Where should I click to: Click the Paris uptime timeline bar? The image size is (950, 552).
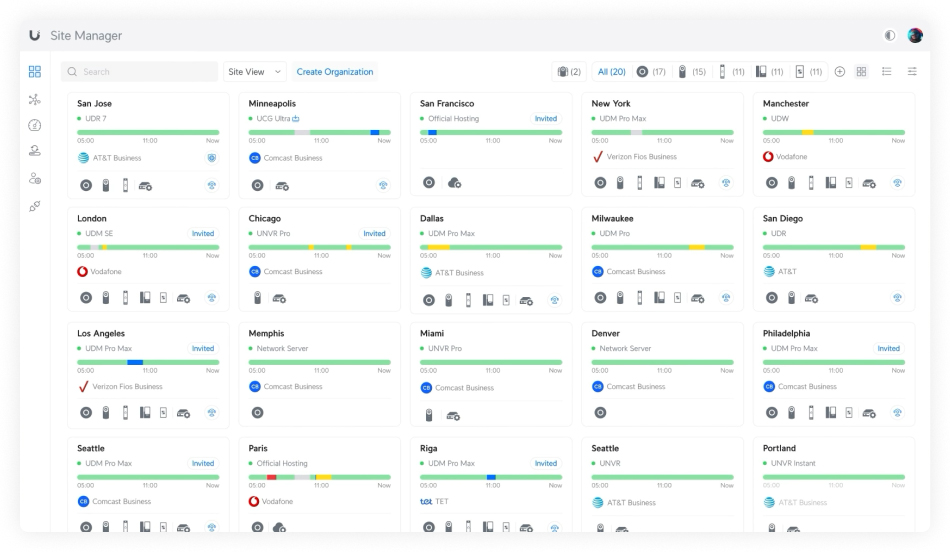click(319, 477)
